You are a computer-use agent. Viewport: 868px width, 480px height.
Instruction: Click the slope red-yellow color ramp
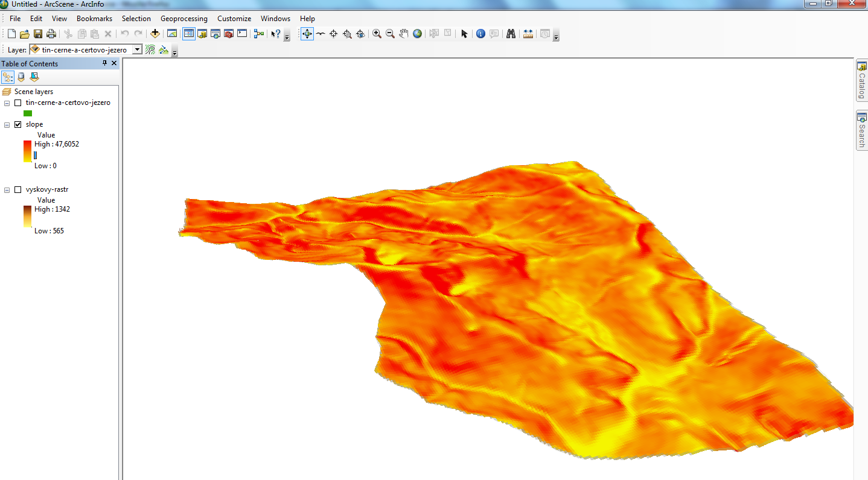coord(28,151)
